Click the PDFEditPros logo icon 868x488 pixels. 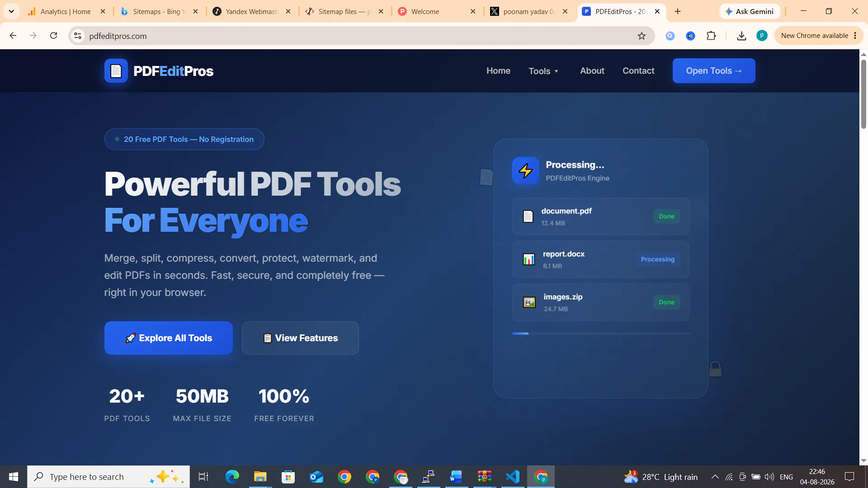(116, 71)
